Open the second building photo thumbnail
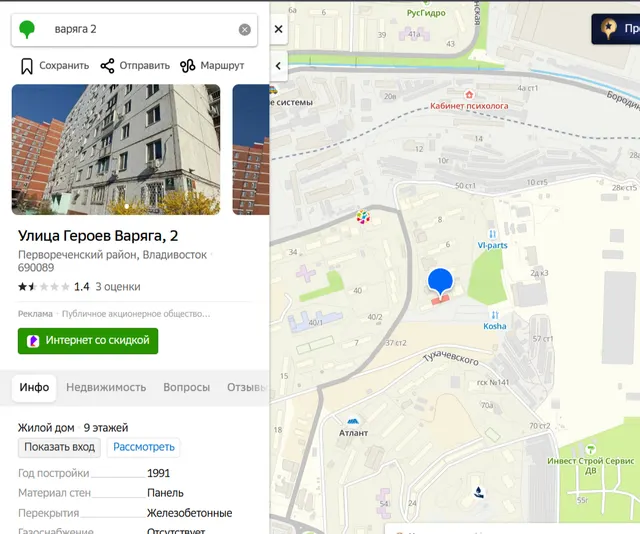 [251, 149]
